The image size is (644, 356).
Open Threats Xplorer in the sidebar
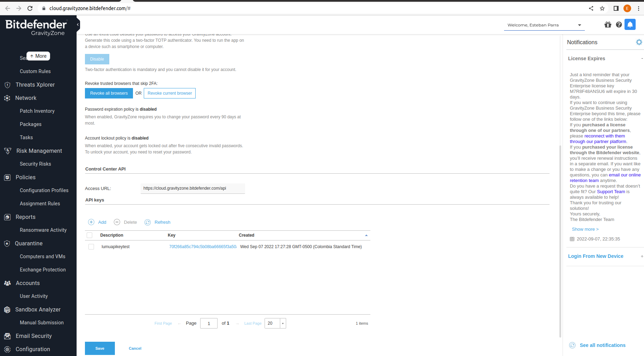(x=35, y=85)
